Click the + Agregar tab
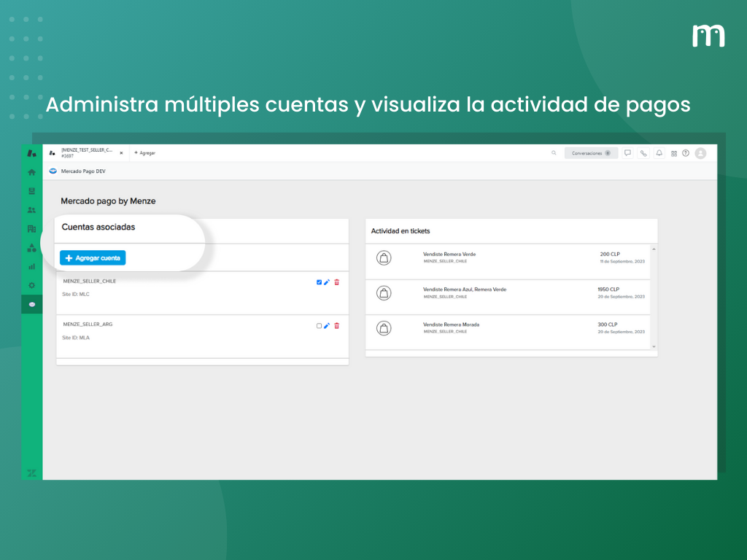This screenshot has width=747, height=560. click(x=145, y=153)
